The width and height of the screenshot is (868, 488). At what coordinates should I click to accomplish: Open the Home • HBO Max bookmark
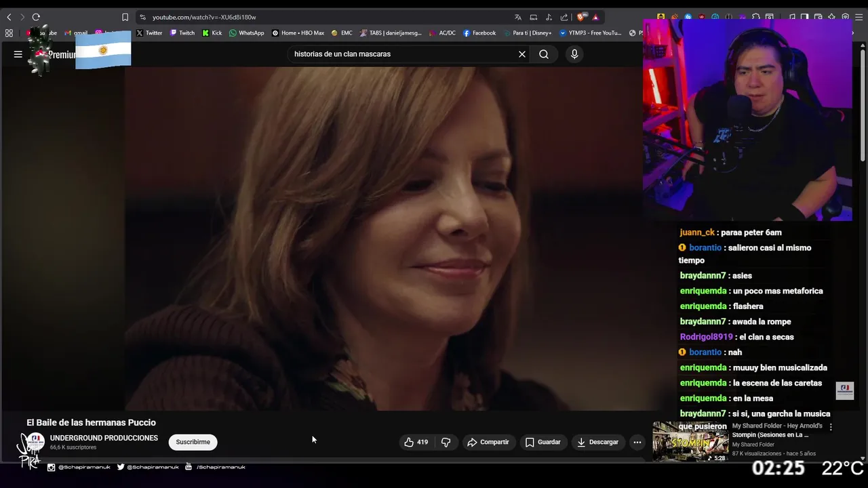298,33
